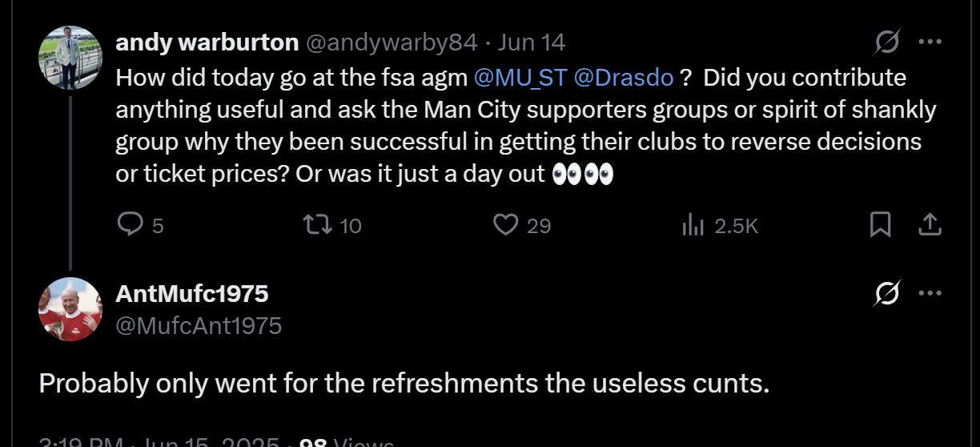Click the @andywarby84 handle
This screenshot has height=447, width=980.
[x=392, y=42]
